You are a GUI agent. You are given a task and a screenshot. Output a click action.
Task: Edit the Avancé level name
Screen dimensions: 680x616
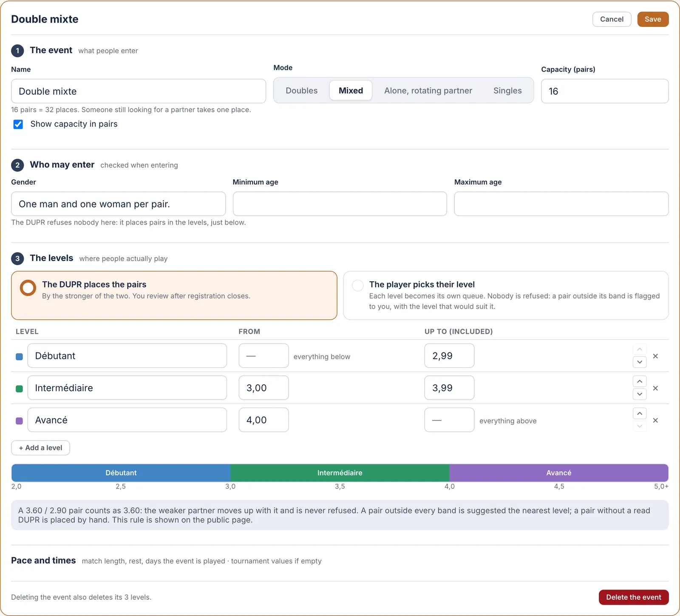pos(127,420)
